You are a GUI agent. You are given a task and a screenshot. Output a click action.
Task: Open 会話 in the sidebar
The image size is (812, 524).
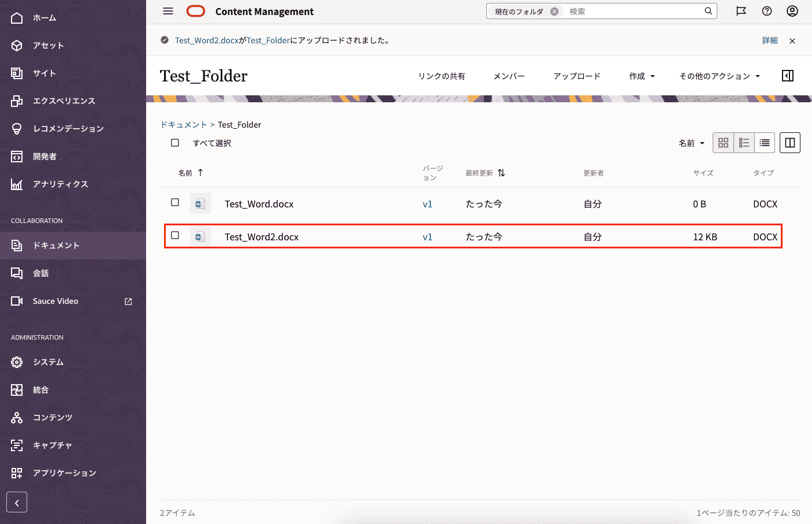[40, 273]
